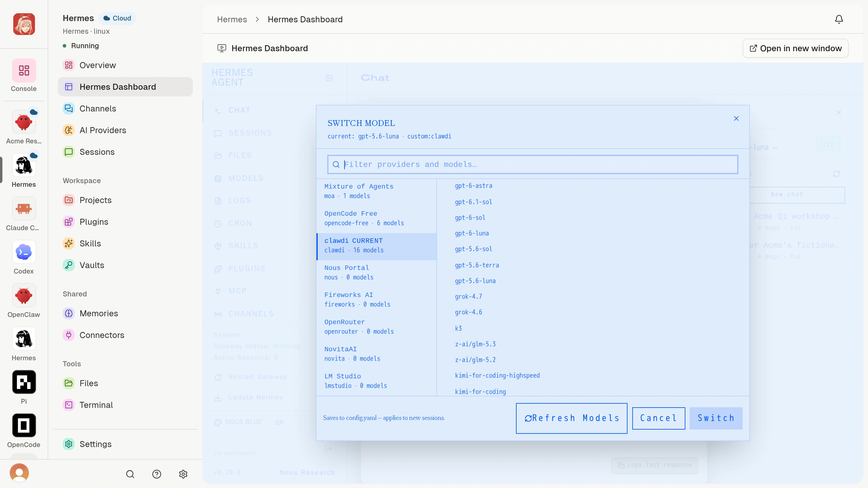Choose the k3 model
868x488 pixels.
pyautogui.click(x=458, y=328)
